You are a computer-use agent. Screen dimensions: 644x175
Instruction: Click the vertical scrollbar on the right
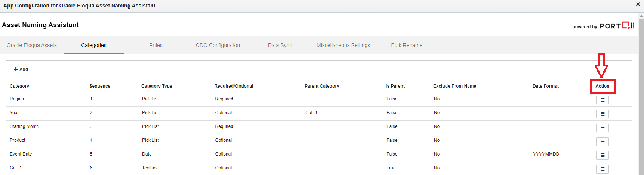[641, 93]
